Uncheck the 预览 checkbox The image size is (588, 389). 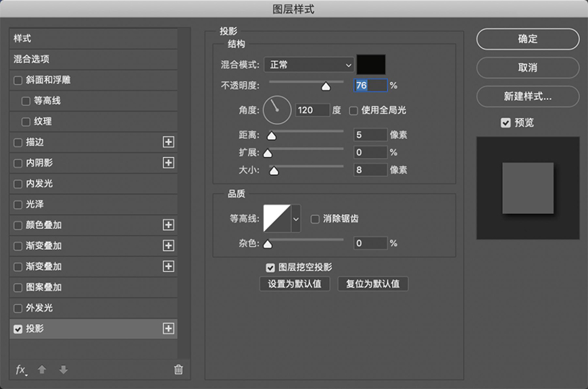click(506, 122)
